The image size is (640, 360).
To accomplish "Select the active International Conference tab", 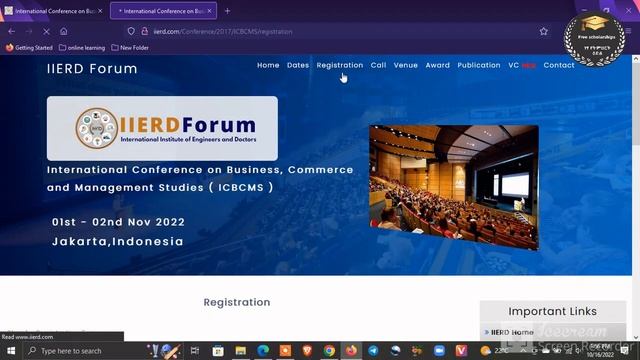I will [162, 11].
